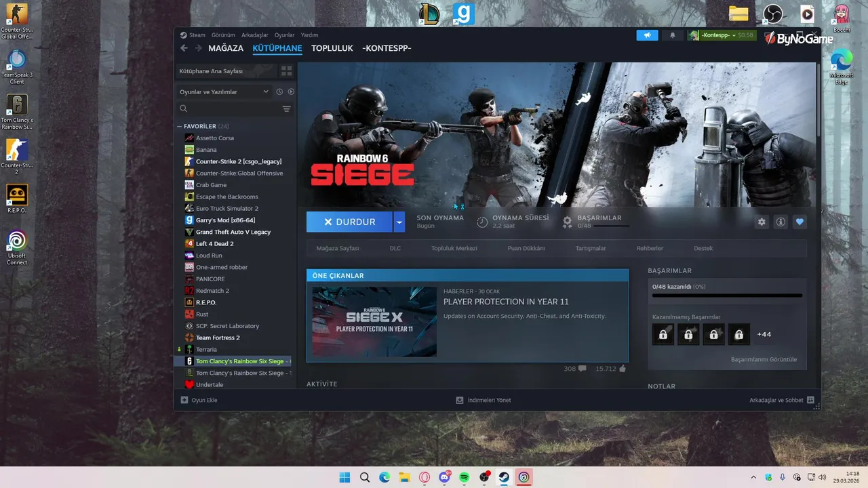Click the download icon by İndirmeleri Yönet
Viewport: 868px width, 488px height.
[x=460, y=400]
